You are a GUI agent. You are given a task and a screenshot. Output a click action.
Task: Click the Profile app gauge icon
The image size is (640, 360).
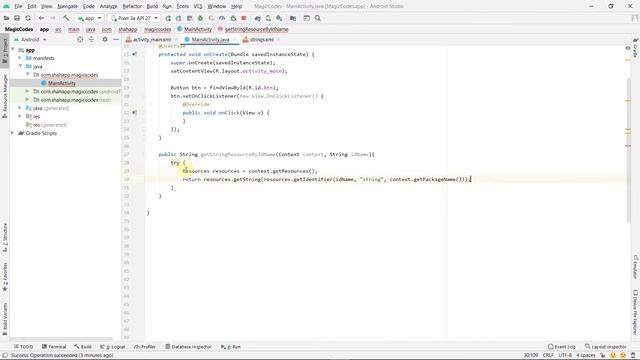click(x=222, y=18)
